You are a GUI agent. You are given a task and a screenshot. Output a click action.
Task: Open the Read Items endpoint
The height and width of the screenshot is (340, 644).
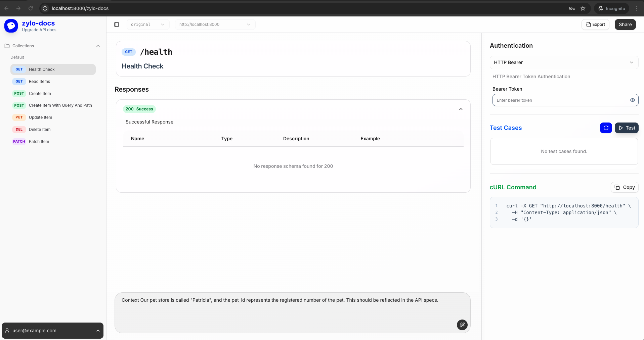pyautogui.click(x=53, y=82)
